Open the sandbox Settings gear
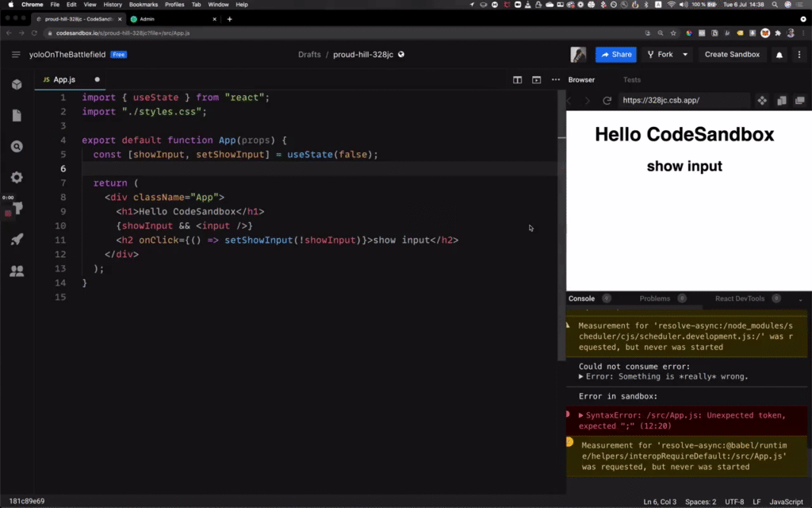The height and width of the screenshot is (508, 812). (16, 176)
